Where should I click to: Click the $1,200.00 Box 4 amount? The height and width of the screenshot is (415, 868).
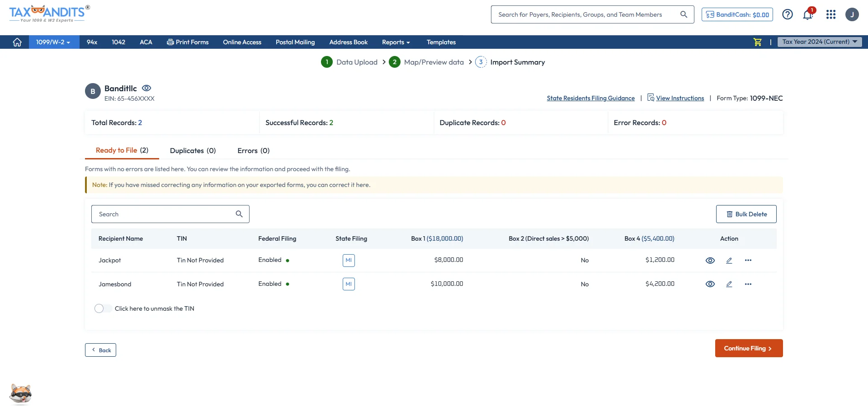660,260
